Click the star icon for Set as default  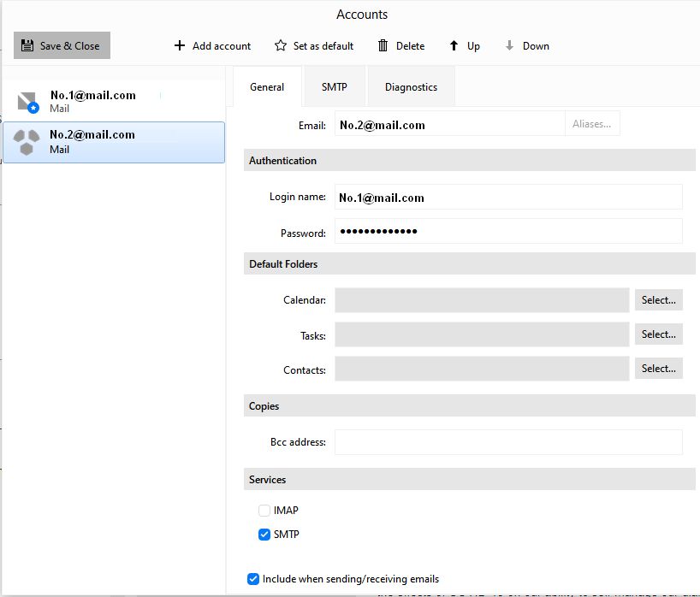click(x=281, y=45)
